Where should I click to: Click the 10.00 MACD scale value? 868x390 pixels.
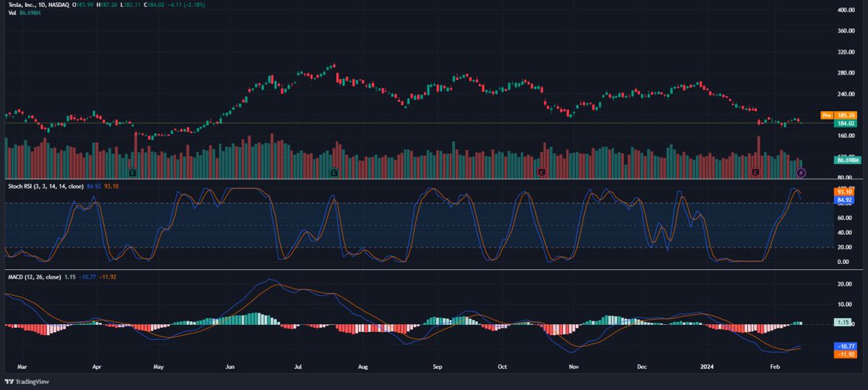click(x=846, y=304)
